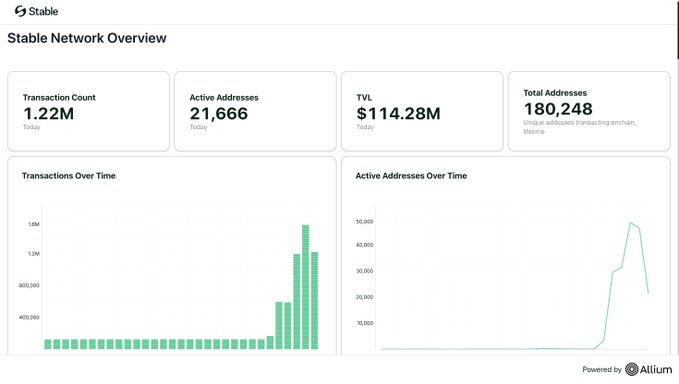Click the last bar in the Transactions chart
This screenshot has width=679, height=384.
pos(314,300)
